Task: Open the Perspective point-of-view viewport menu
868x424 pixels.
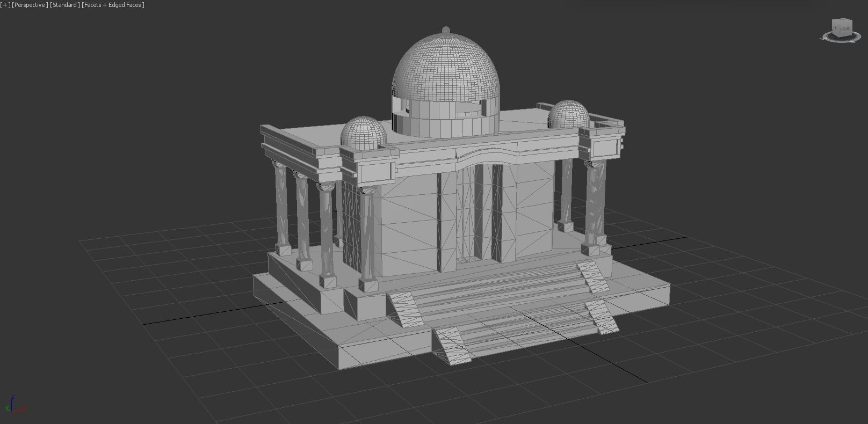Action: [30, 5]
